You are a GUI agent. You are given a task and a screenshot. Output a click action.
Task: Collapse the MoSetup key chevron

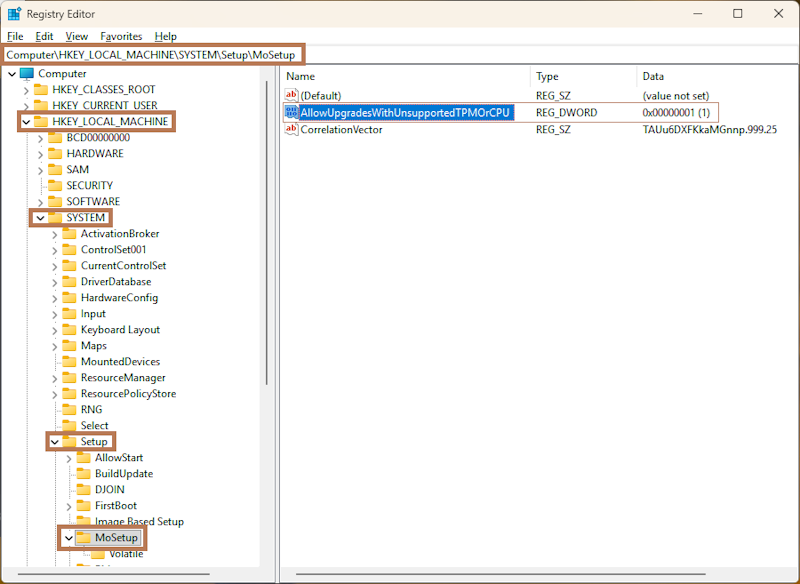pos(68,538)
